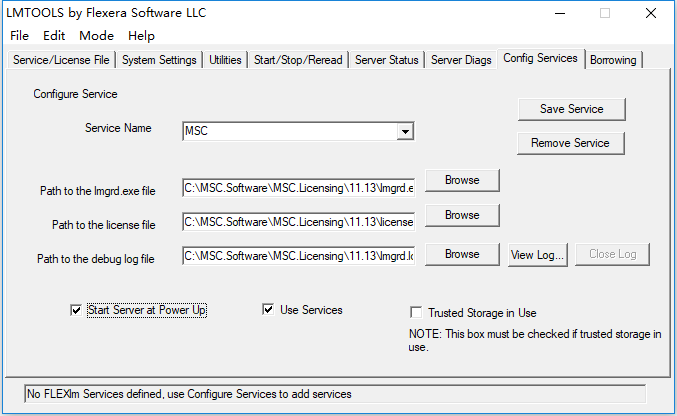Click the Save Service button
The width and height of the screenshot is (677, 416).
click(x=572, y=109)
